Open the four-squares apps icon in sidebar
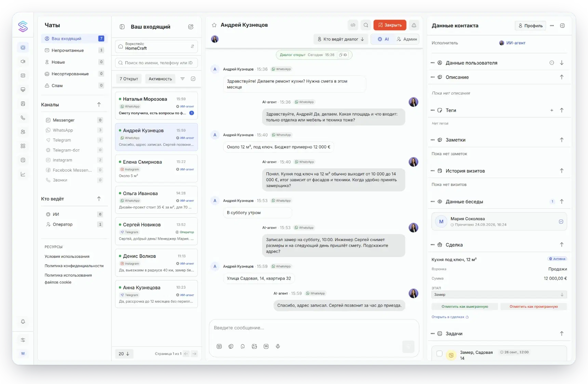Image resolution: width=588 pixels, height=384 pixels. click(x=23, y=146)
